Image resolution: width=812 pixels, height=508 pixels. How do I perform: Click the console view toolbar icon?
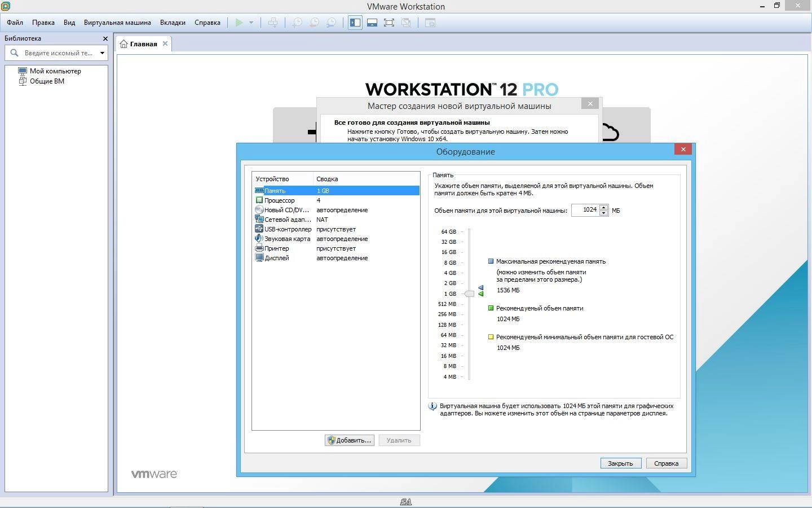430,23
